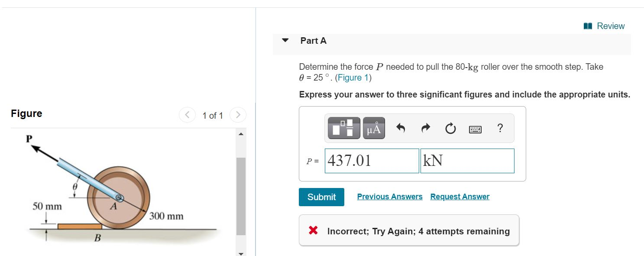Click the next figure chevron
Screen dimensions: 644x256
tap(237, 115)
